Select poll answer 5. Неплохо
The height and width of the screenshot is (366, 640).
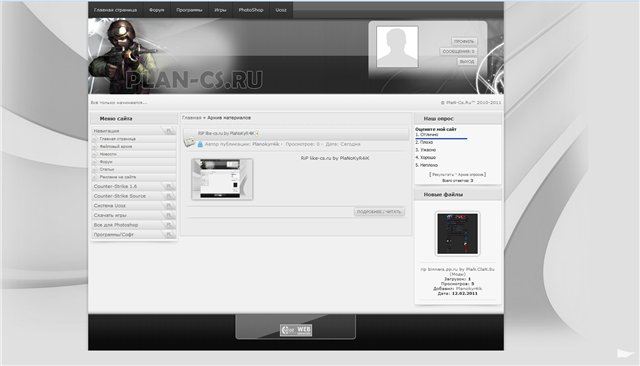[x=427, y=165]
